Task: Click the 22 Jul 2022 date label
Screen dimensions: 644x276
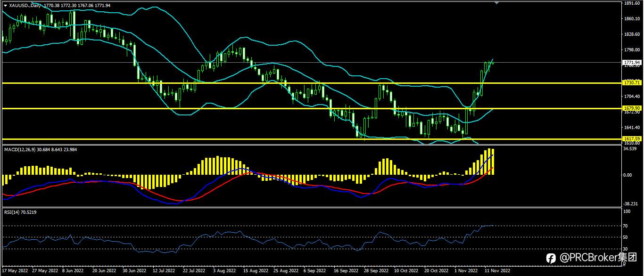Action: pos(194,271)
